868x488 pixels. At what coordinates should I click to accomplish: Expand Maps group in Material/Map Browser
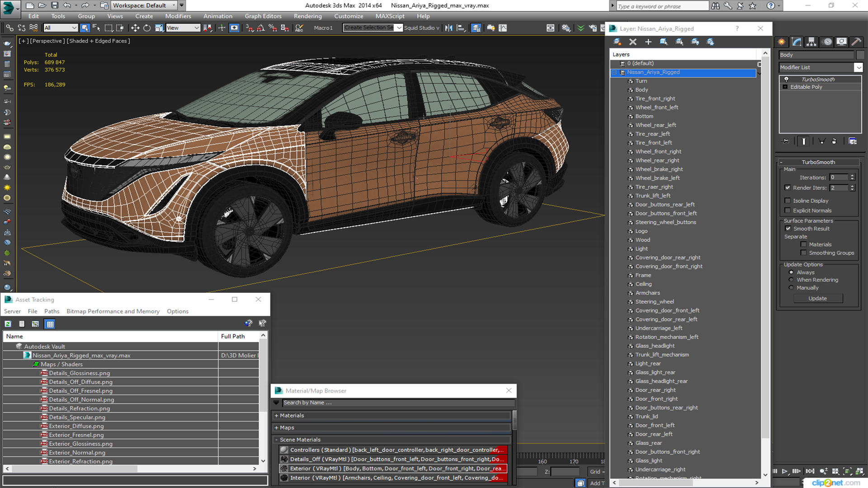point(276,428)
